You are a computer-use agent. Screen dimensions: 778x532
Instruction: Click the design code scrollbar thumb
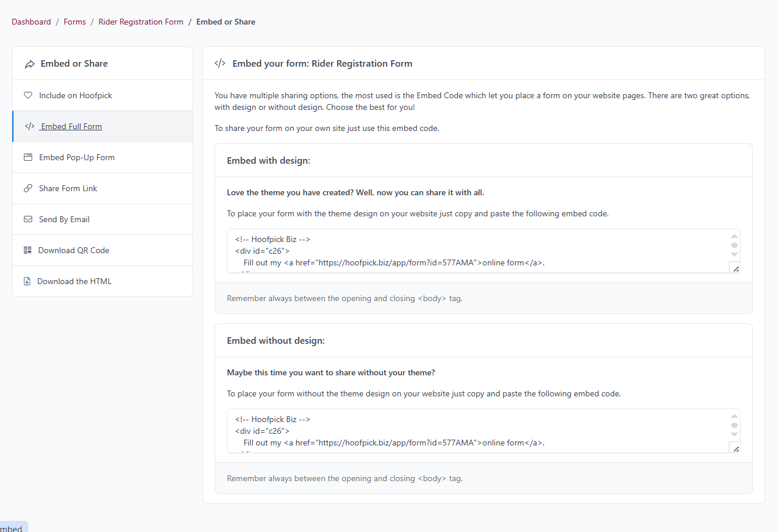coord(734,246)
